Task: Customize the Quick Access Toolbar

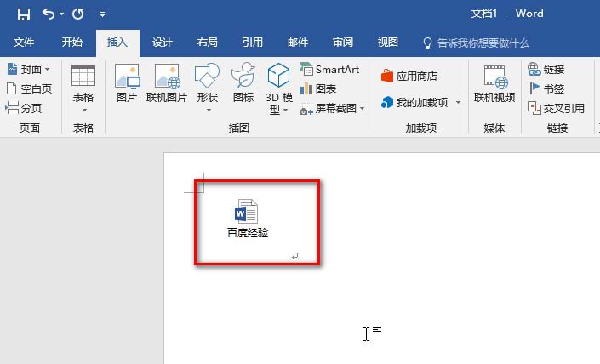Action: click(x=102, y=14)
